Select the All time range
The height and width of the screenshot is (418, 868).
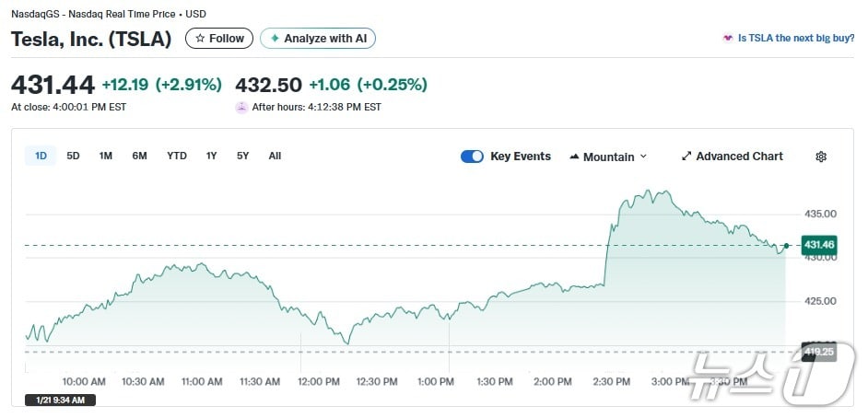point(275,156)
